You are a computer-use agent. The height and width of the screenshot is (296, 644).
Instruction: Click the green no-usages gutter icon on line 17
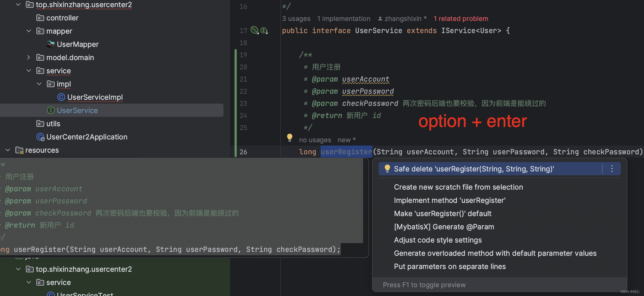(254, 30)
